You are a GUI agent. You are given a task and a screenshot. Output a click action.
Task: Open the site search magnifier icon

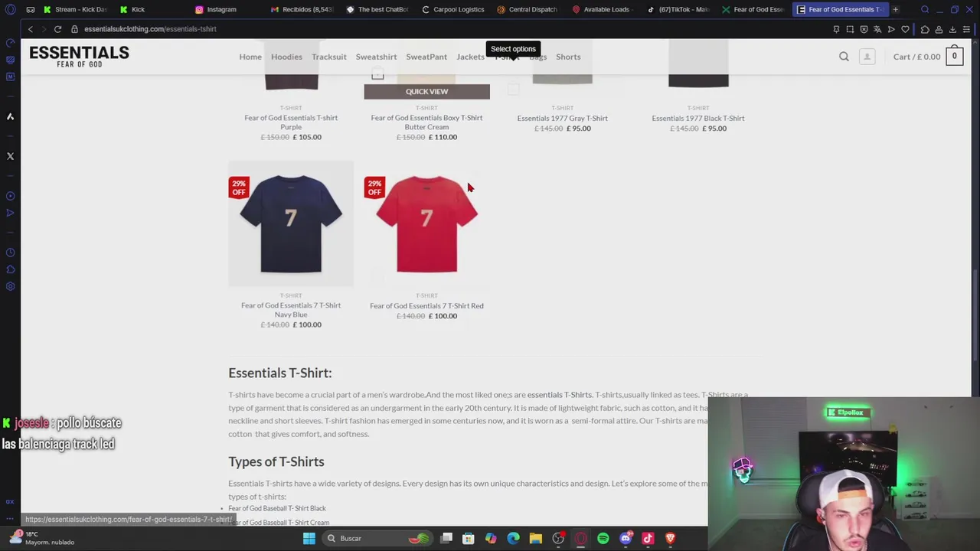844,57
